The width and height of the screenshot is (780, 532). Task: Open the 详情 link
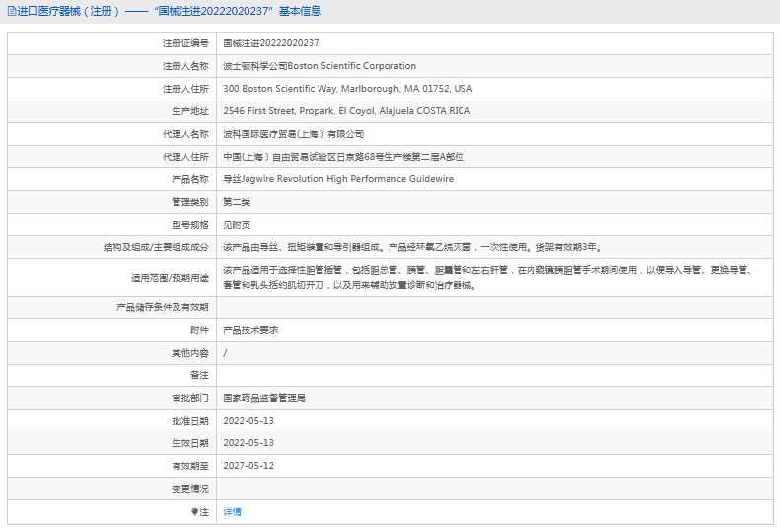pos(233,511)
